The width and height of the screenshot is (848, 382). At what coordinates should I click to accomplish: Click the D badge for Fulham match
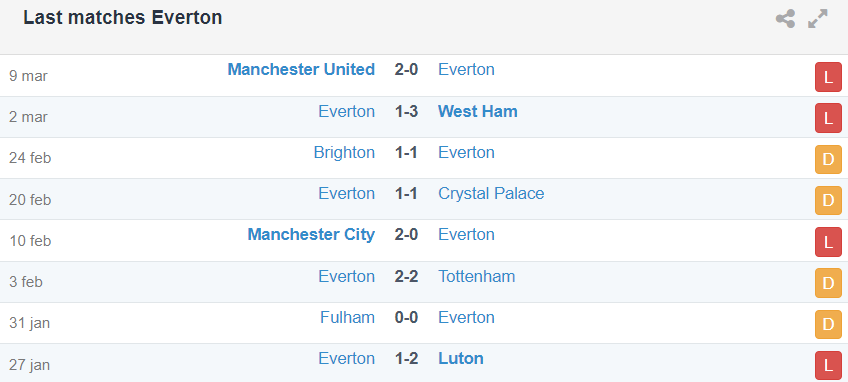point(828,324)
